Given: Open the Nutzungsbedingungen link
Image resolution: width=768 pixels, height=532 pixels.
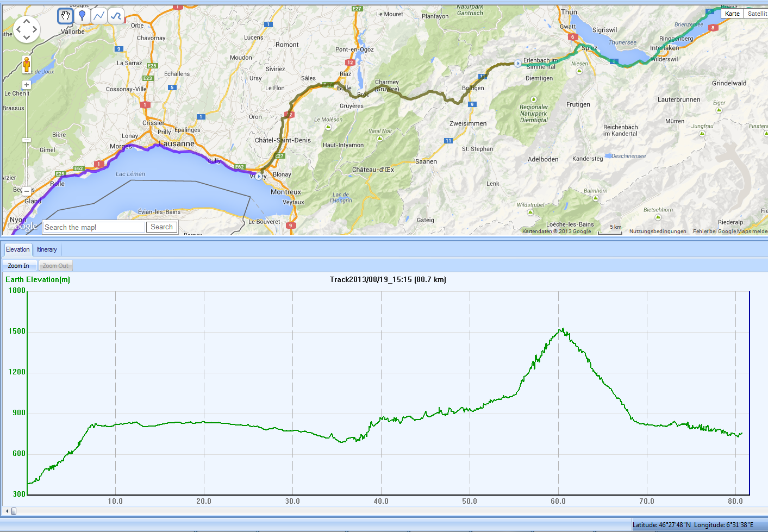Looking at the screenshot, I should coord(658,231).
